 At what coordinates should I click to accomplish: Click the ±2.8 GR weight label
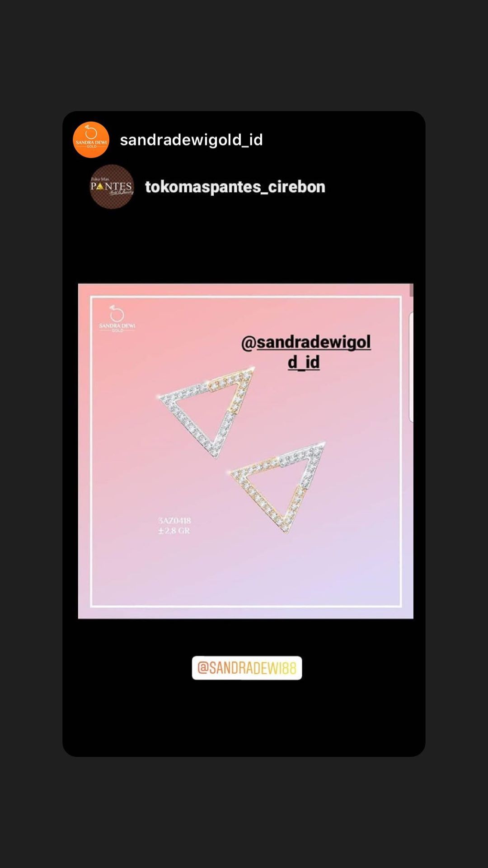pyautogui.click(x=174, y=530)
